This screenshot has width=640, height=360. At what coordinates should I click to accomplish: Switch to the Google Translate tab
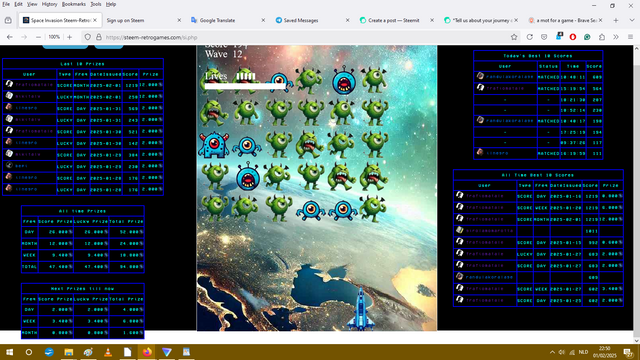tap(227, 20)
